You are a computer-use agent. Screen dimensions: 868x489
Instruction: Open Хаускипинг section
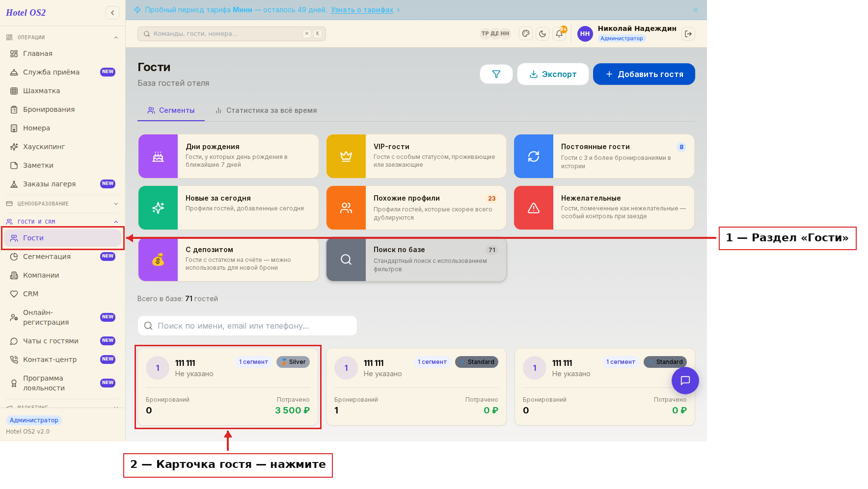[63, 147]
